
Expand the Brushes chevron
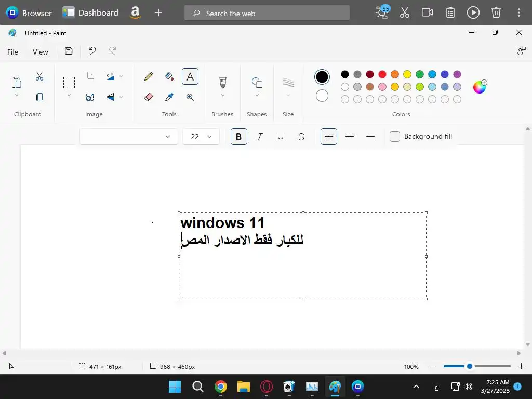(222, 96)
